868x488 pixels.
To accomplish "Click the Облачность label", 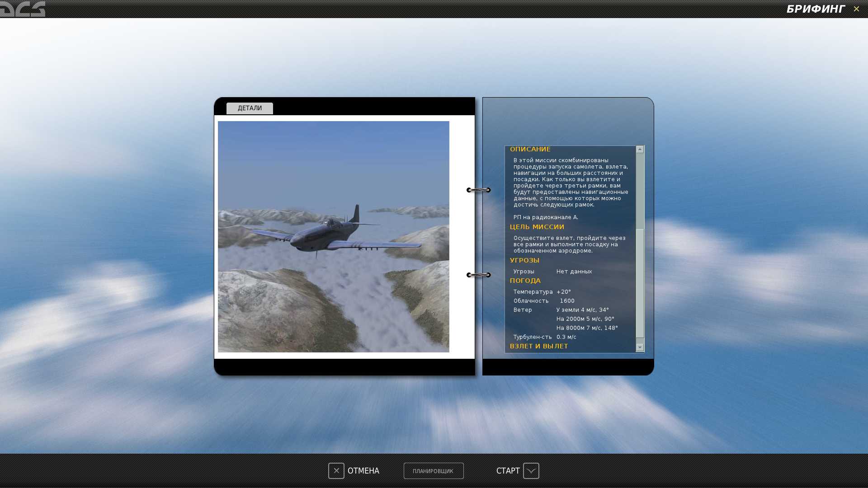I will (x=531, y=301).
